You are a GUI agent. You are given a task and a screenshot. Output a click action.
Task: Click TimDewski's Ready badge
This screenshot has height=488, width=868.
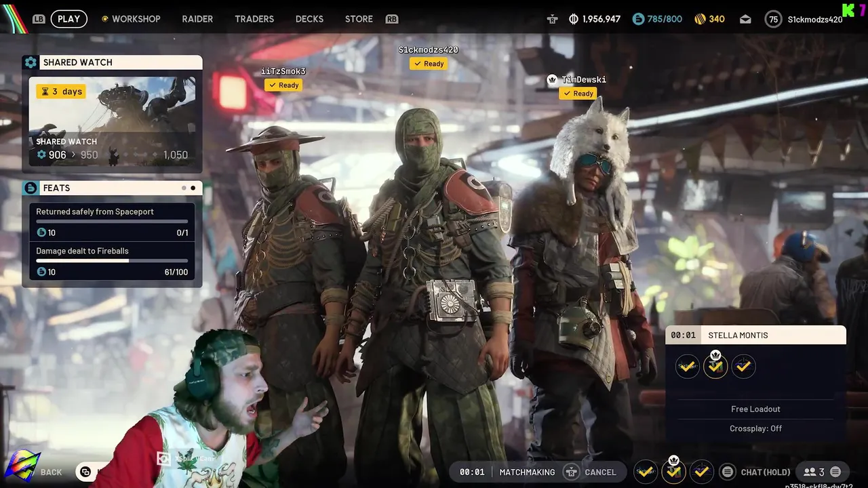tap(578, 94)
